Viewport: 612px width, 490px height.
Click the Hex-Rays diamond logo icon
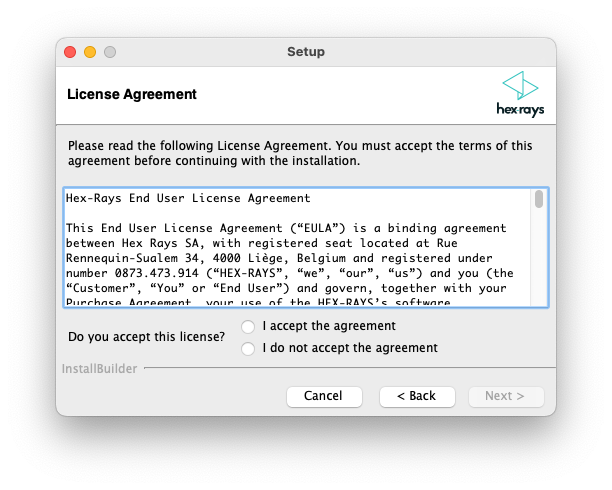click(x=519, y=85)
